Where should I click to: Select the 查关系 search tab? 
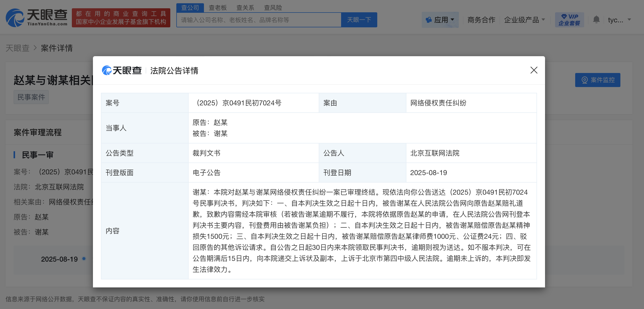tap(245, 8)
